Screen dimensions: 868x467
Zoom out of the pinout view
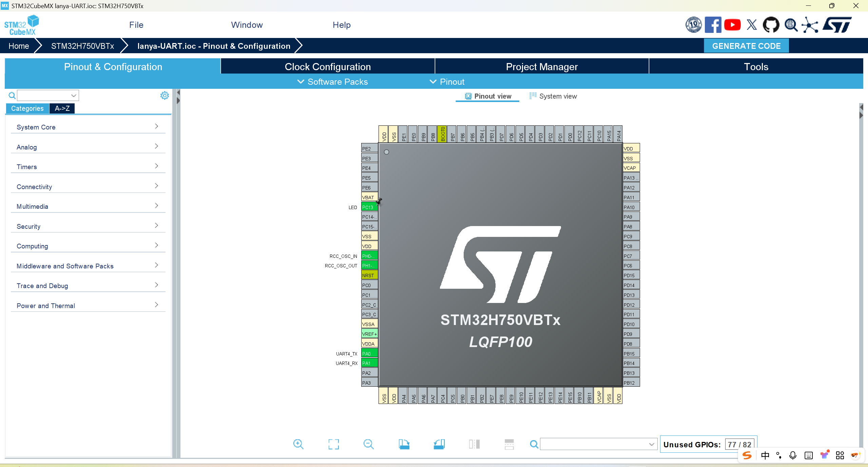pyautogui.click(x=368, y=444)
